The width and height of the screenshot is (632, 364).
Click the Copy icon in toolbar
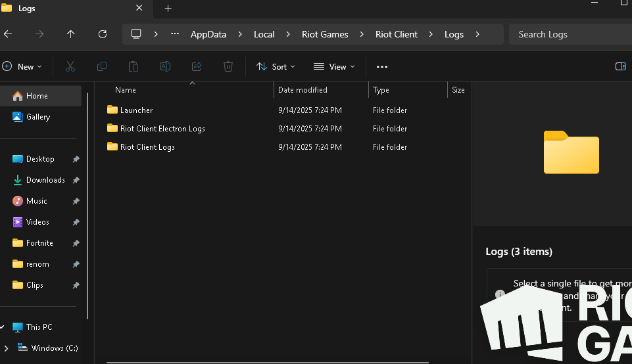[x=102, y=66]
